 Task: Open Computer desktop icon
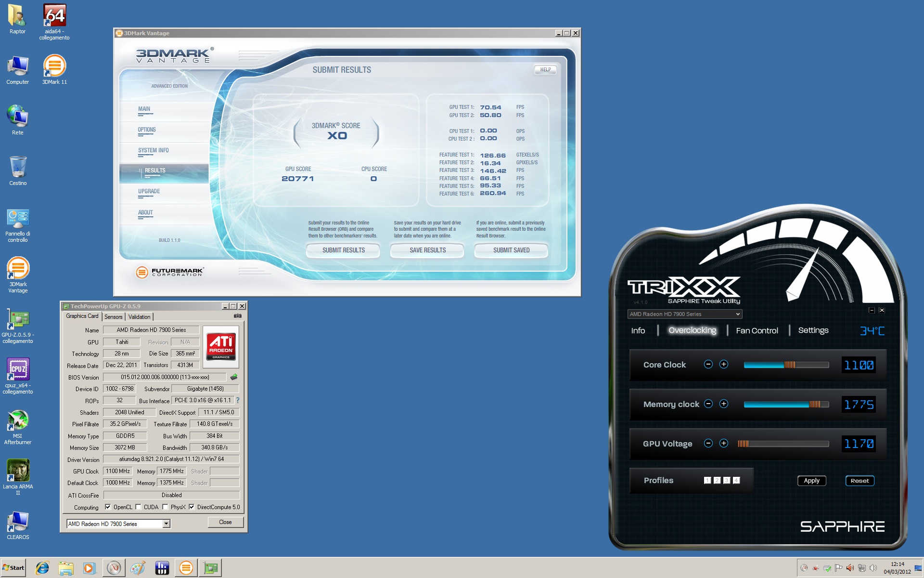click(17, 70)
